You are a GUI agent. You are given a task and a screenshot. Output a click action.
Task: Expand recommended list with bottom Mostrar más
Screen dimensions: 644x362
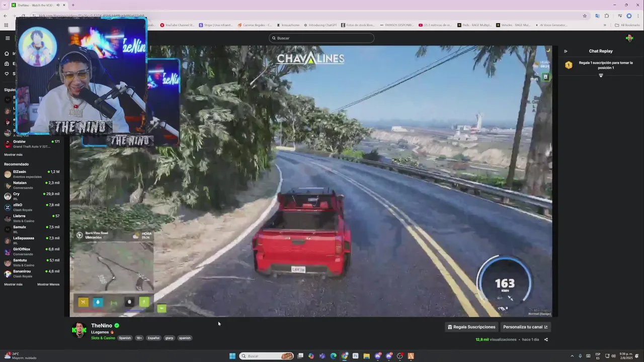point(13,285)
